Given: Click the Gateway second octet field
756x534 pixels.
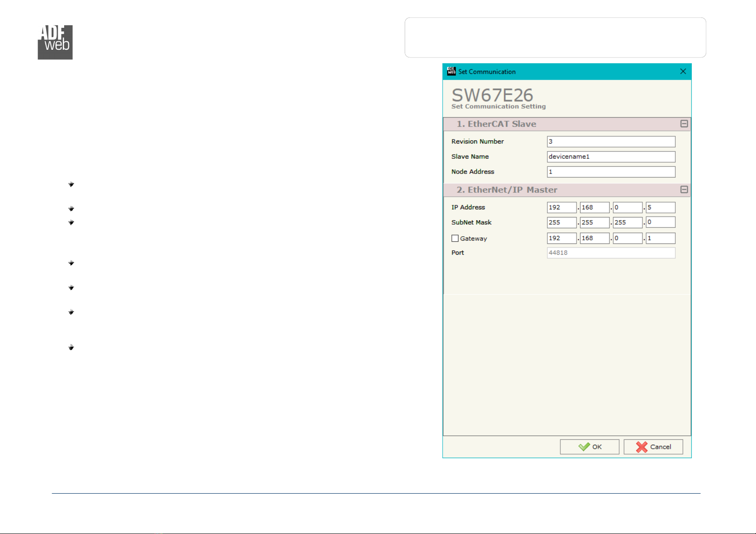Looking at the screenshot, I should pos(594,238).
